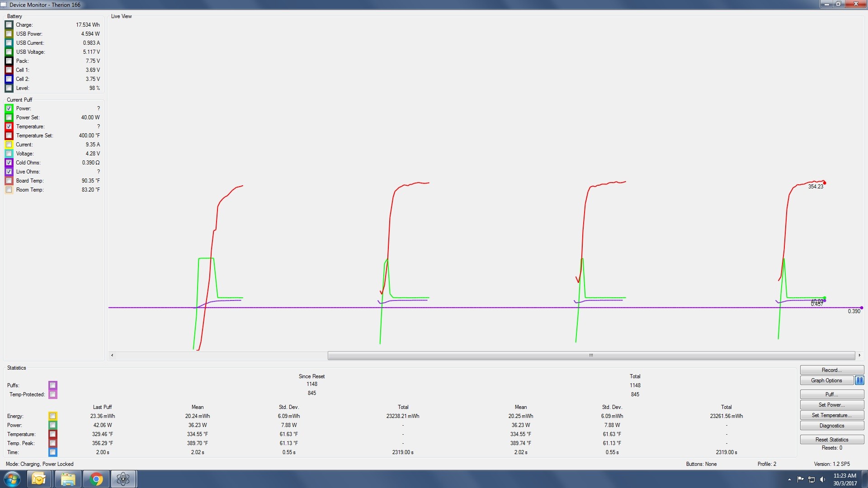Enable the Power Set graph checkbox
The image size is (868, 488).
click(x=9, y=117)
